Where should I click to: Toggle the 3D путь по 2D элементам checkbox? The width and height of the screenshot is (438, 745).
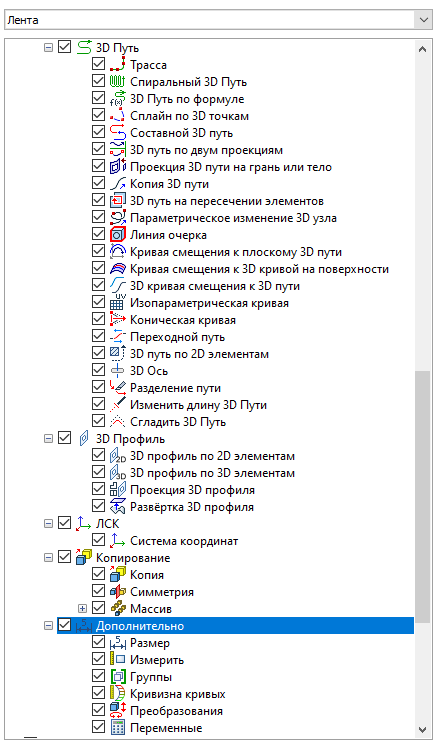click(x=98, y=354)
